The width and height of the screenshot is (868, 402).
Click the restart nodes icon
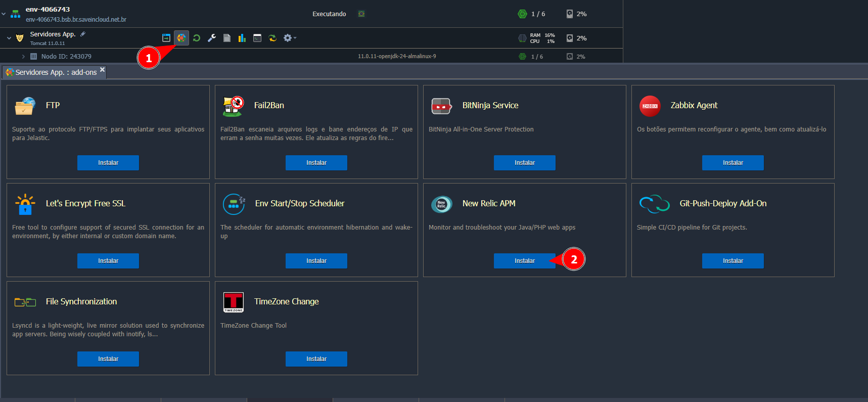(x=197, y=38)
